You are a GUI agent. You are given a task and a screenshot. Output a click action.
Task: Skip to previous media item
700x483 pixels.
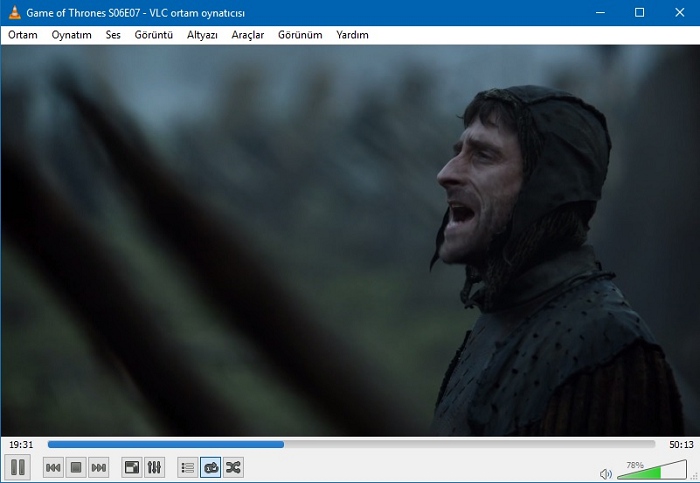click(x=53, y=467)
